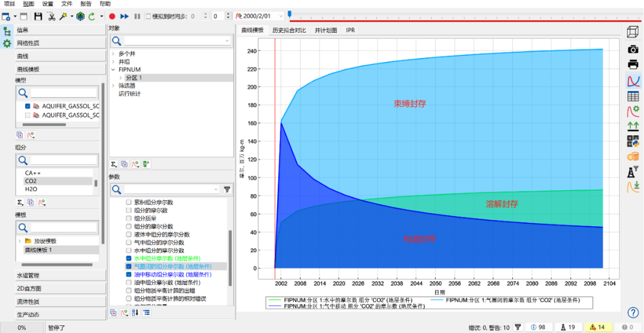The width and height of the screenshot is (644, 333).
Task: Click the status bar filter funnel icon
Action: click(518, 327)
